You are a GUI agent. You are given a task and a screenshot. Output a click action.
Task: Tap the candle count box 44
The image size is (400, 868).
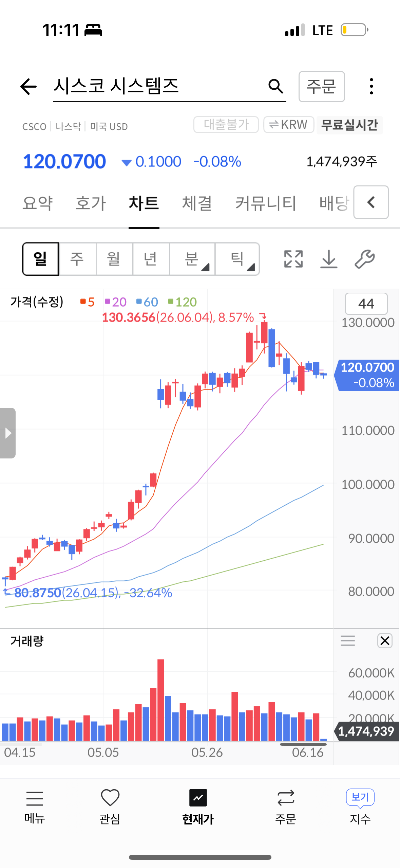pyautogui.click(x=366, y=304)
